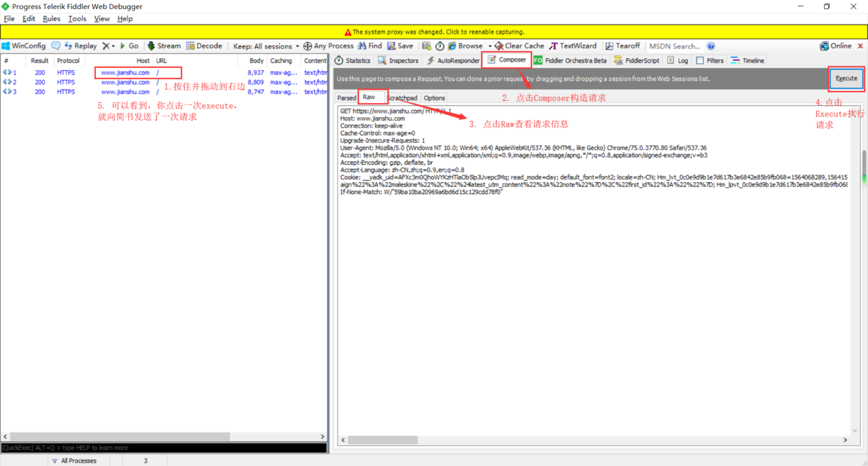The width and height of the screenshot is (868, 466).
Task: Click the Online status indicator
Action: (835, 46)
